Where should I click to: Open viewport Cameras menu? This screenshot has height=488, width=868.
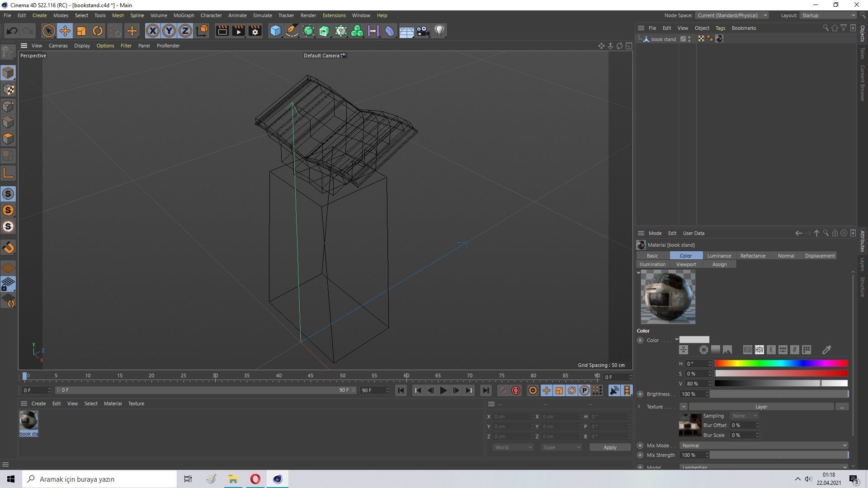pos(58,46)
